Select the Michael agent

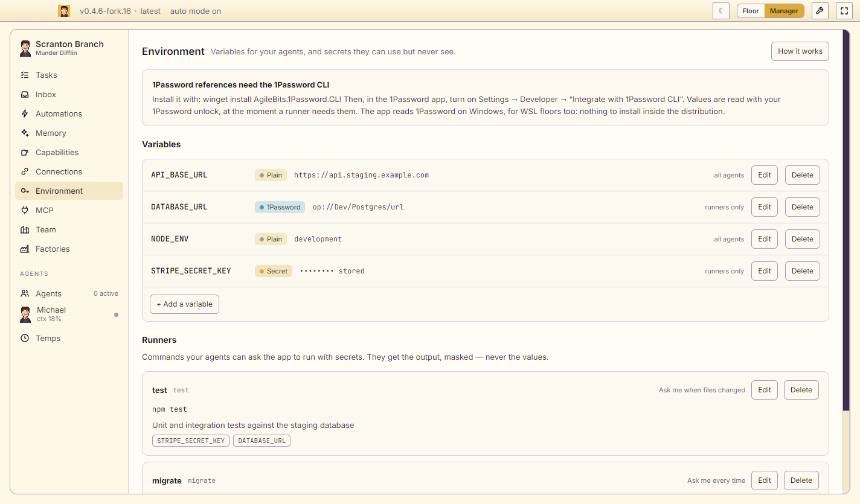[69, 314]
